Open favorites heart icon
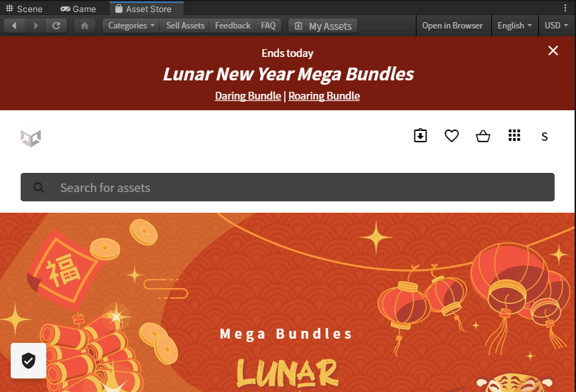This screenshot has height=392, width=576. point(451,135)
